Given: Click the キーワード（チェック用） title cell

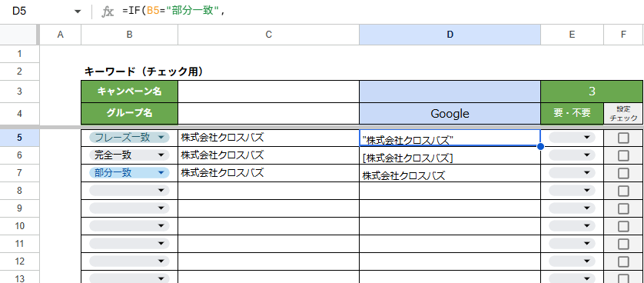Looking at the screenshot, I should [144, 72].
